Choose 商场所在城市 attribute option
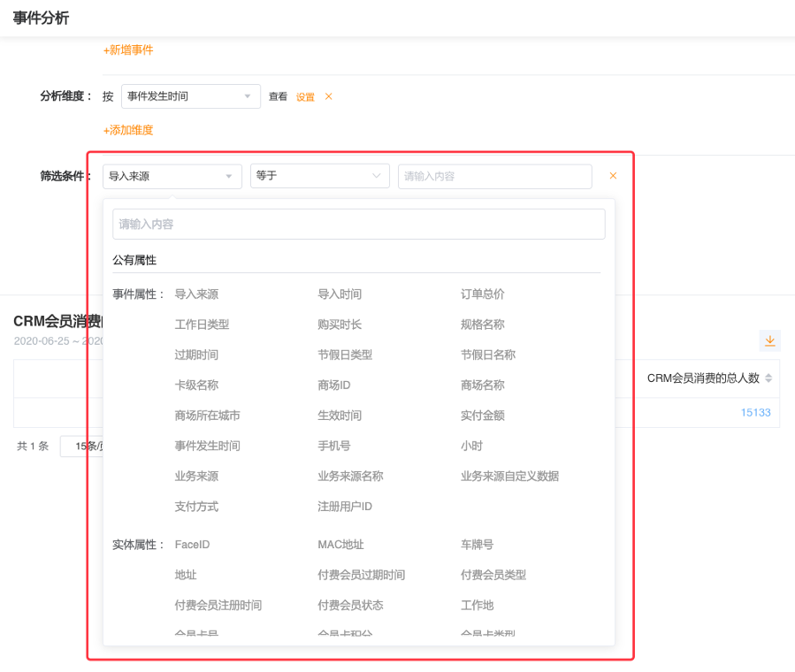Viewport: 795px width, 672px height. (207, 416)
